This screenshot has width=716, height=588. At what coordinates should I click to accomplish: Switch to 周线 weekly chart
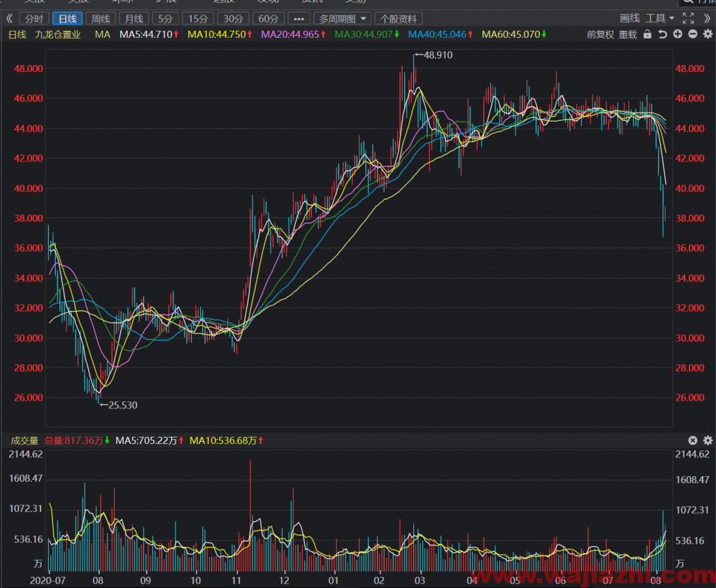click(x=101, y=19)
